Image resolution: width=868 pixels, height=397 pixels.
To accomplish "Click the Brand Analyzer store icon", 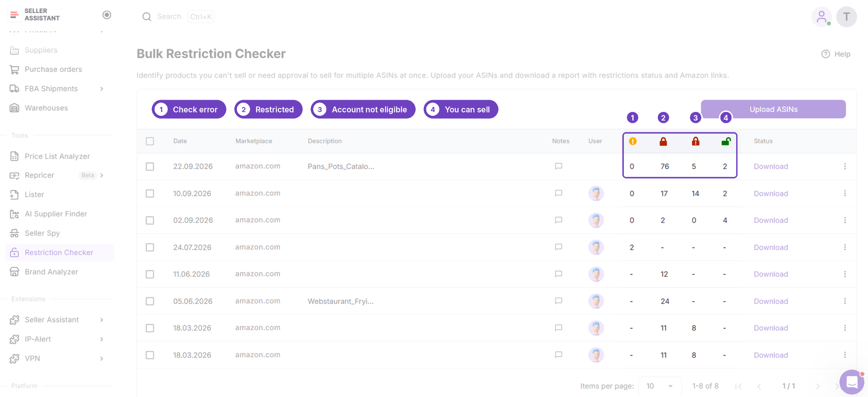I will point(14,271).
